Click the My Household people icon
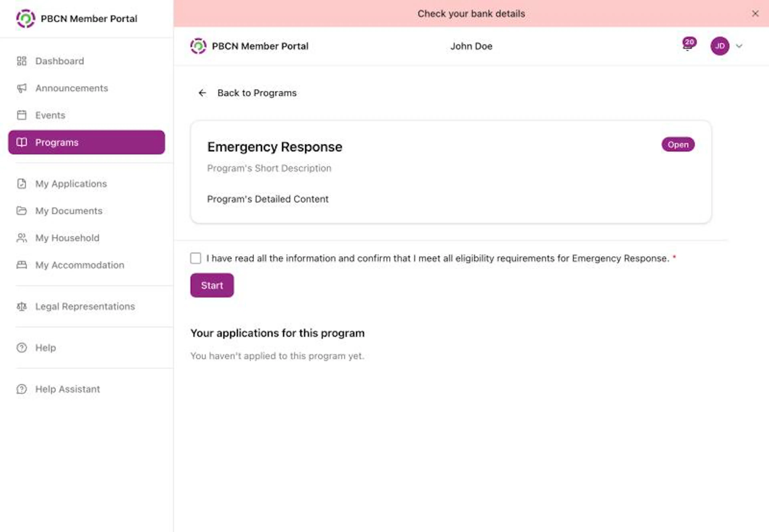 click(22, 238)
